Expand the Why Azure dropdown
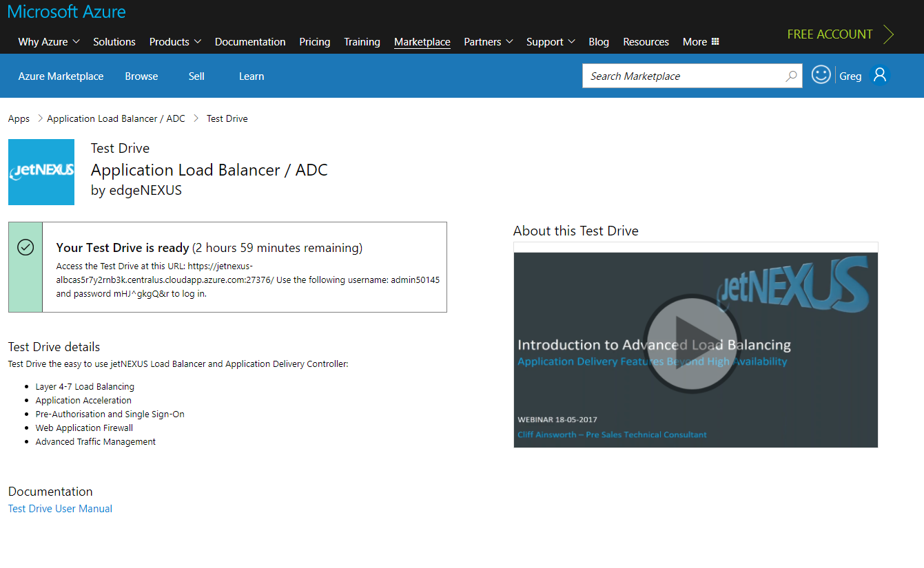924x568 pixels. 49,42
